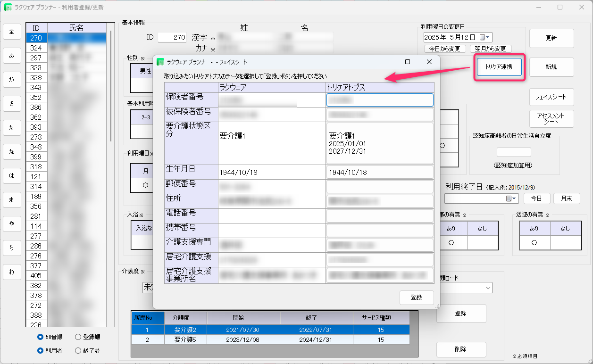Select the 50音順 radio button
This screenshot has height=364, width=593.
tap(41, 337)
